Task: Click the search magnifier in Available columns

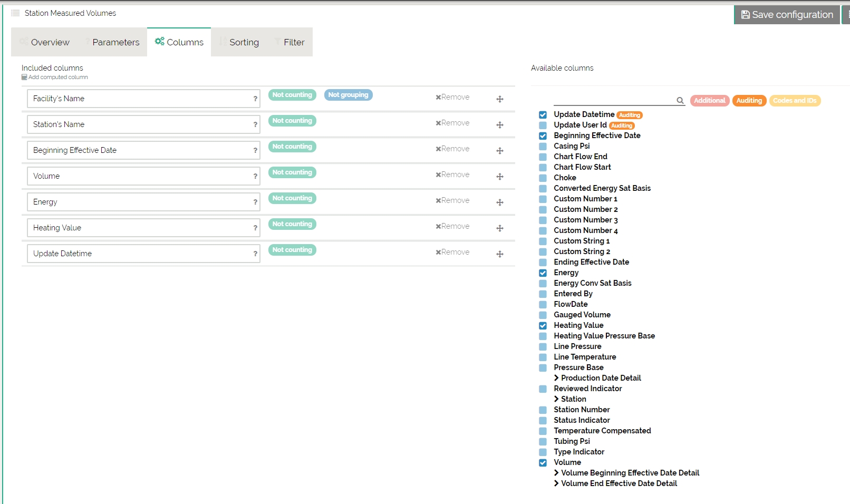Action: 680,101
